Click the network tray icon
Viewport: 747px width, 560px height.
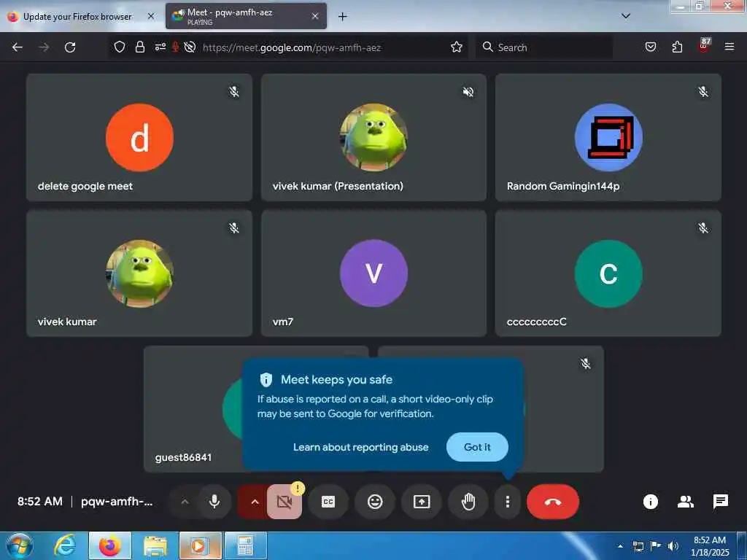pyautogui.click(x=638, y=546)
